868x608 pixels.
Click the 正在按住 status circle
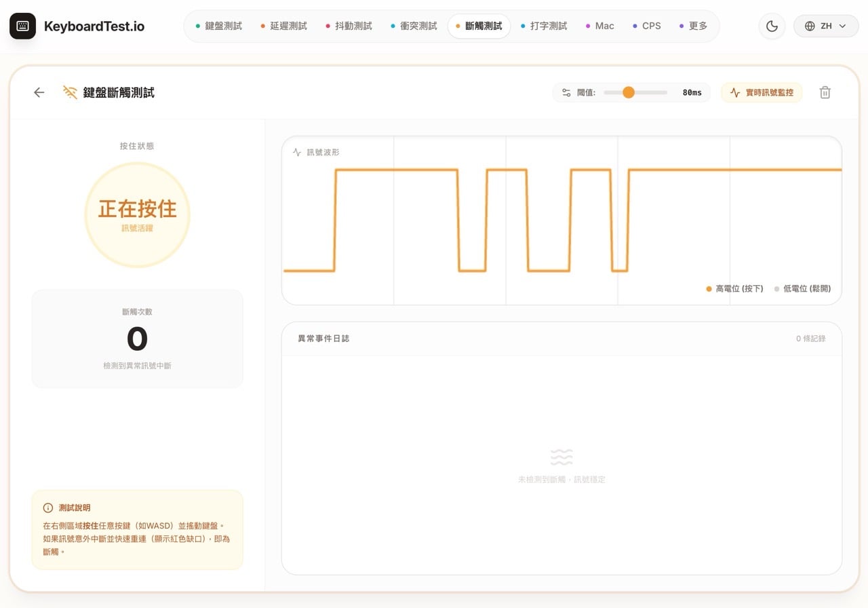coord(138,214)
